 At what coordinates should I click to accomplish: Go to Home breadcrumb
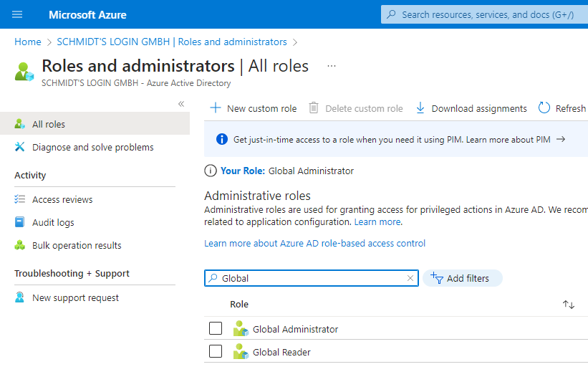click(28, 42)
